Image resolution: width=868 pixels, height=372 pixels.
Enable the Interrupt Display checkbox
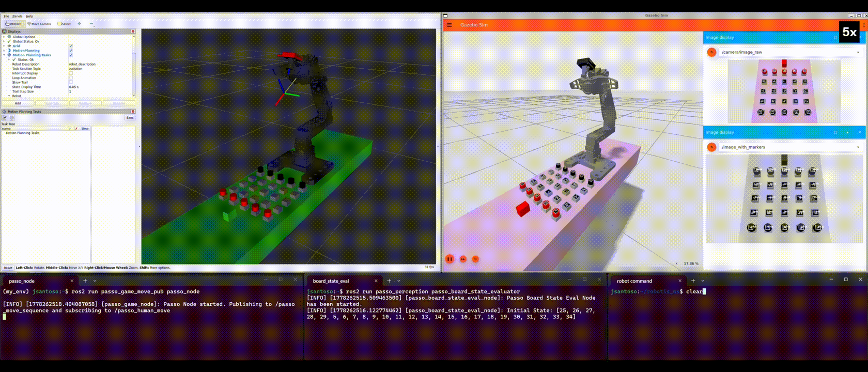point(71,73)
